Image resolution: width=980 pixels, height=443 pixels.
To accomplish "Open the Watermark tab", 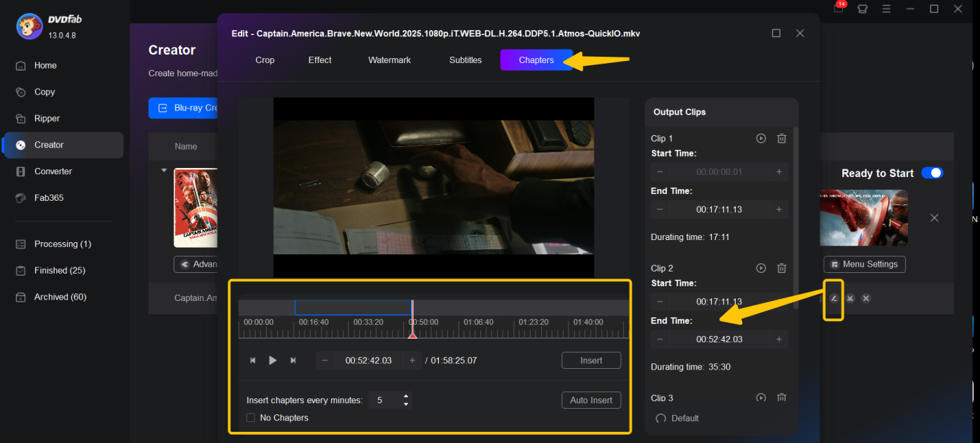I will 389,60.
